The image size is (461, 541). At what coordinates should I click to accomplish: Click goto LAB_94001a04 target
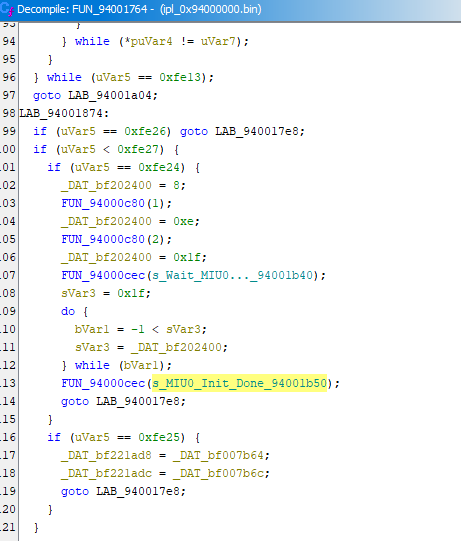click(x=109, y=95)
